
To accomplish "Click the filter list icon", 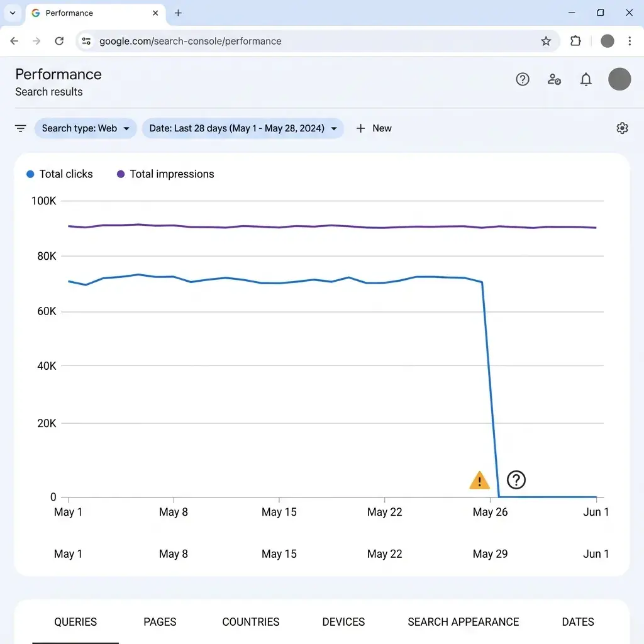I will (21, 128).
